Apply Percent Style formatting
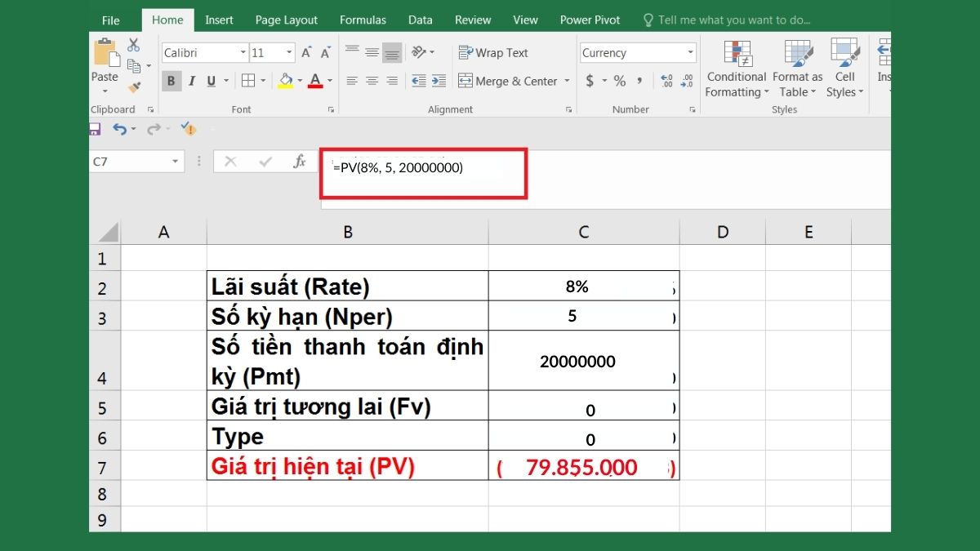The height and width of the screenshot is (551, 980). click(x=619, y=81)
